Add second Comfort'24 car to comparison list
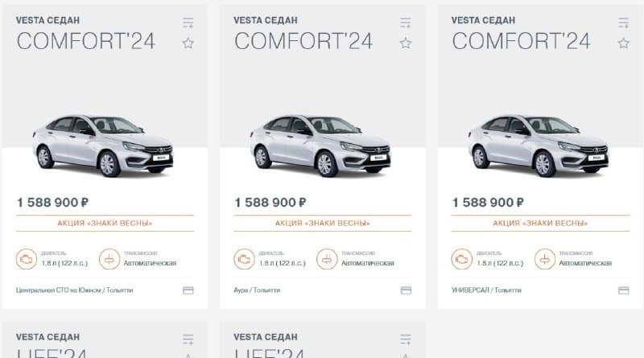644x358 pixels. click(406, 23)
